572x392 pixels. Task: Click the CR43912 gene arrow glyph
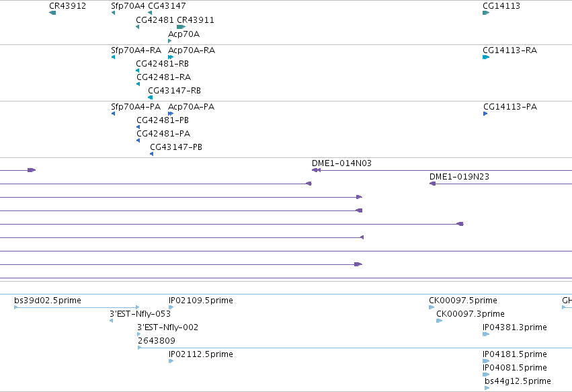click(52, 13)
